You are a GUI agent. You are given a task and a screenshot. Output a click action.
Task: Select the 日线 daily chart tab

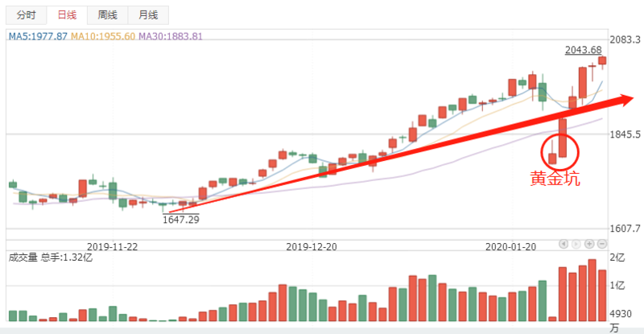click(x=65, y=15)
